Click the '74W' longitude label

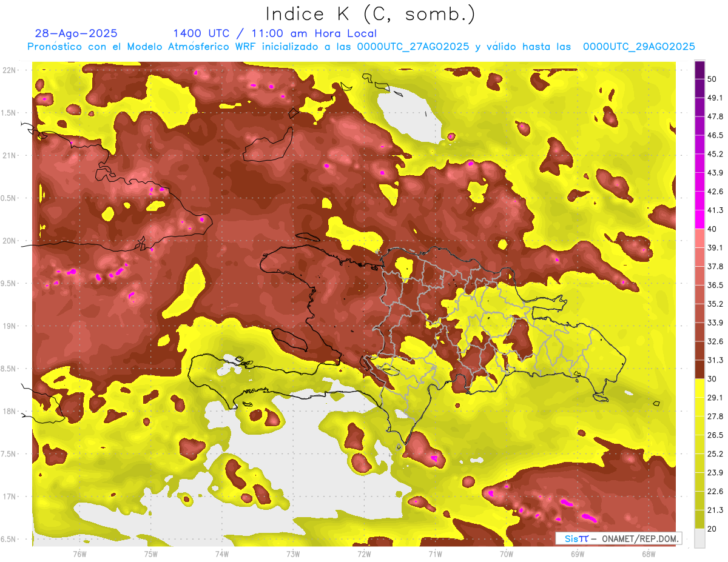click(222, 554)
